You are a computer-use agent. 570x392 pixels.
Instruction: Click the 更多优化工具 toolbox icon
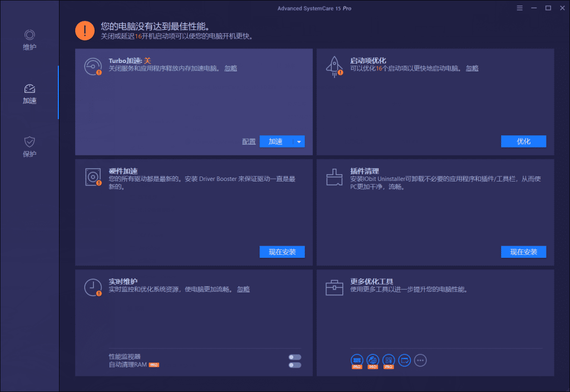(335, 288)
